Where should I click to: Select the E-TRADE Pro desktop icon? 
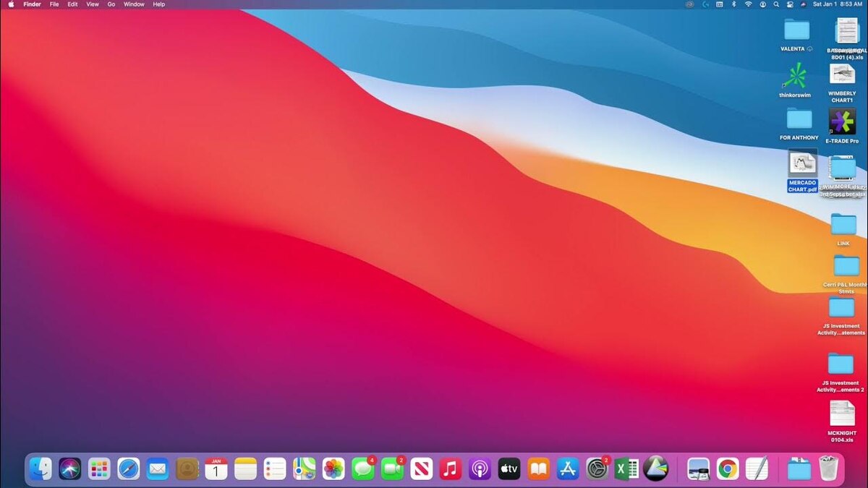point(842,127)
